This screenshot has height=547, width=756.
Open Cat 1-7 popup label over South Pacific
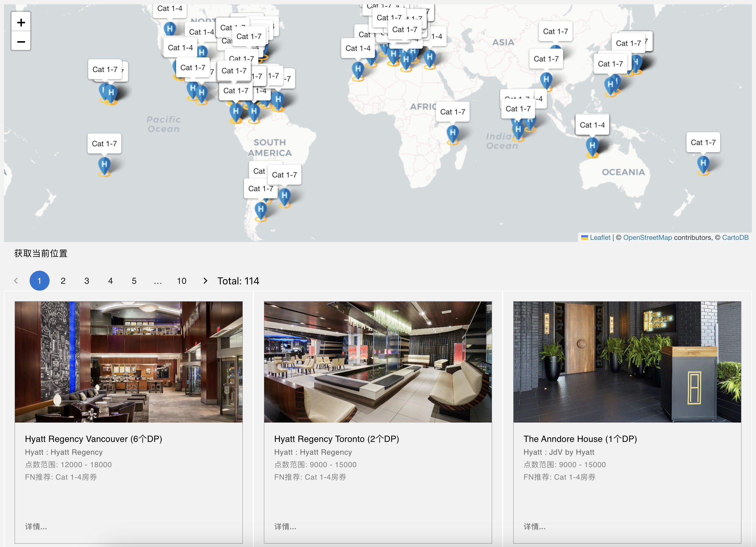[x=104, y=143]
